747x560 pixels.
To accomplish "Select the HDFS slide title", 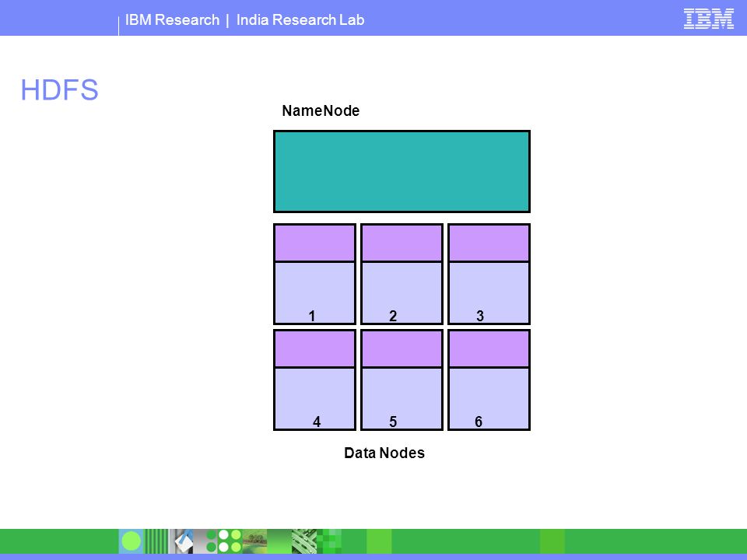I will [60, 89].
